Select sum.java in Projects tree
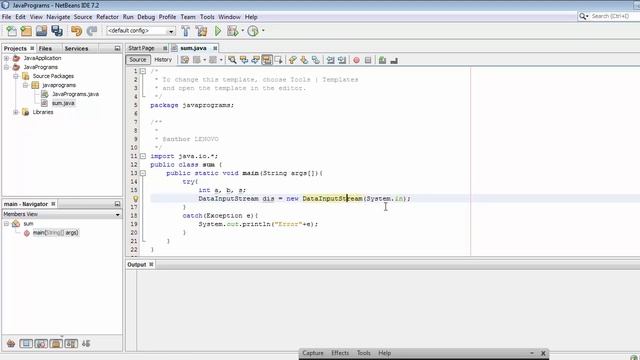Screen dimensions: 640x360 (x=63, y=103)
